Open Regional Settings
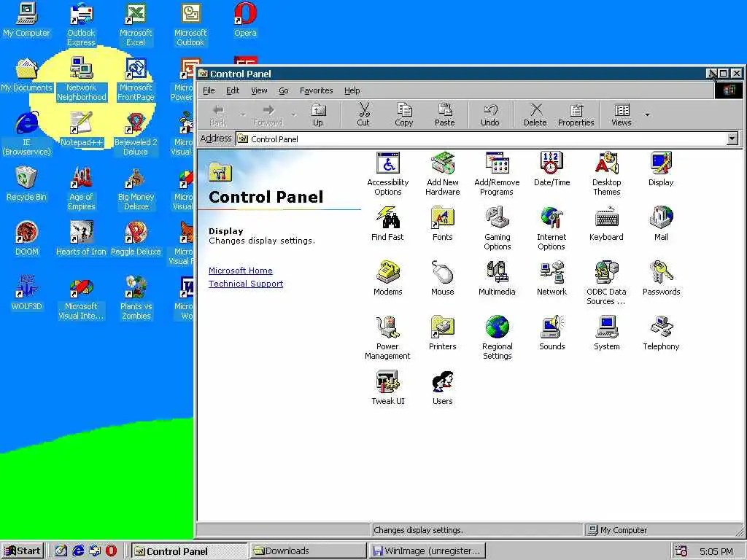This screenshot has width=747, height=560. click(498, 338)
